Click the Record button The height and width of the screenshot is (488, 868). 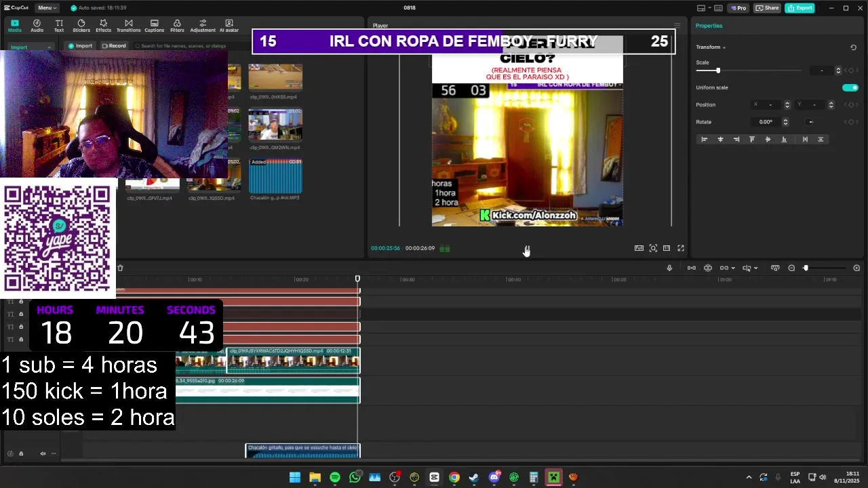coord(114,46)
